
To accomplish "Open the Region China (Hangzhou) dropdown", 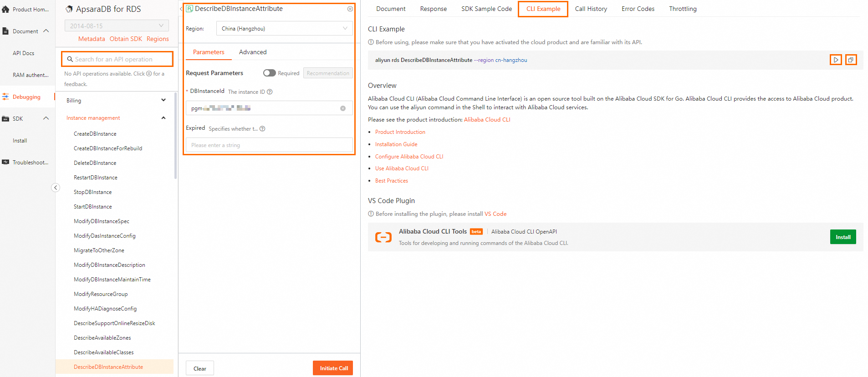I will coord(285,28).
